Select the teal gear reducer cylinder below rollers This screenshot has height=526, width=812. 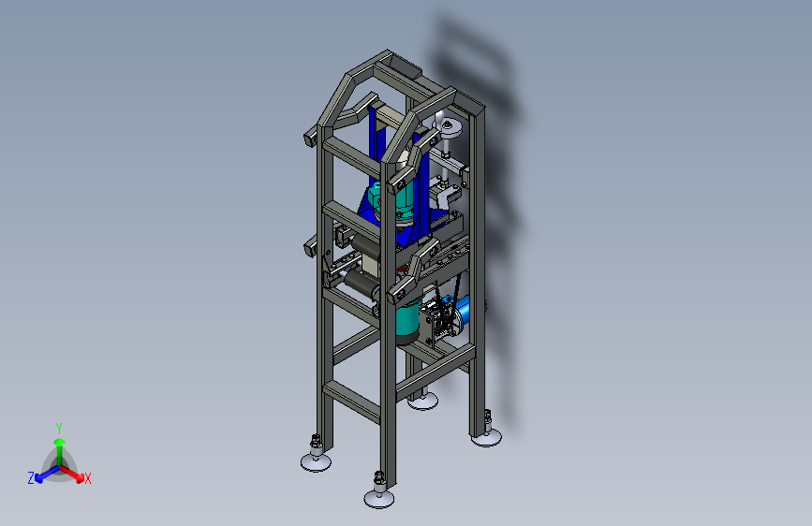pos(408,321)
